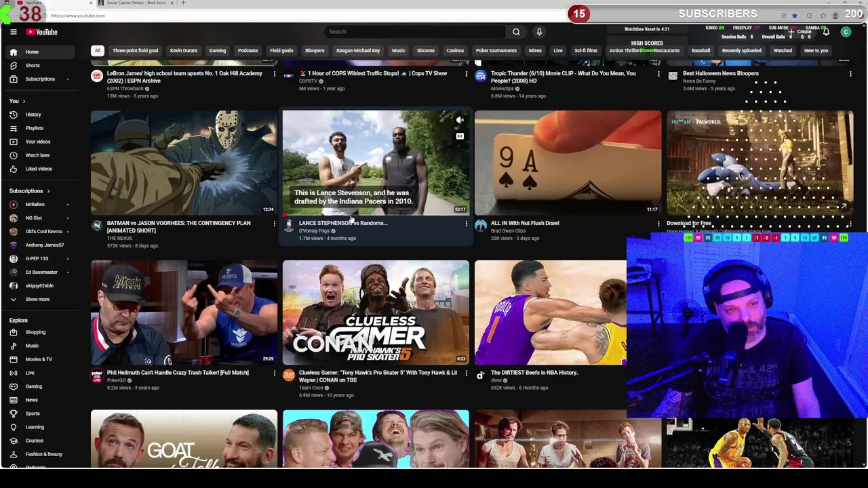
Task: Select the Sci-fi films filter chip
Action: tap(586, 50)
